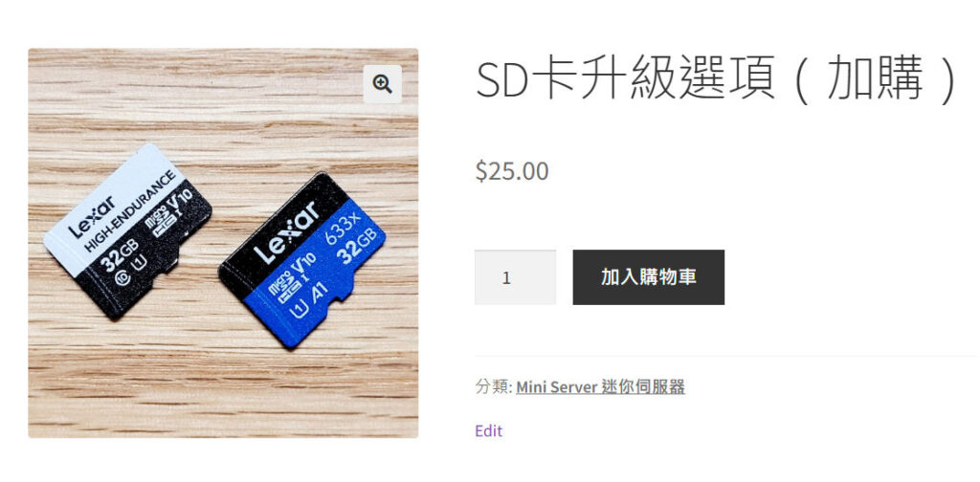Click the Lexar logo on the blue card
Image resolution: width=980 pixels, height=482 pixels.
(285, 233)
